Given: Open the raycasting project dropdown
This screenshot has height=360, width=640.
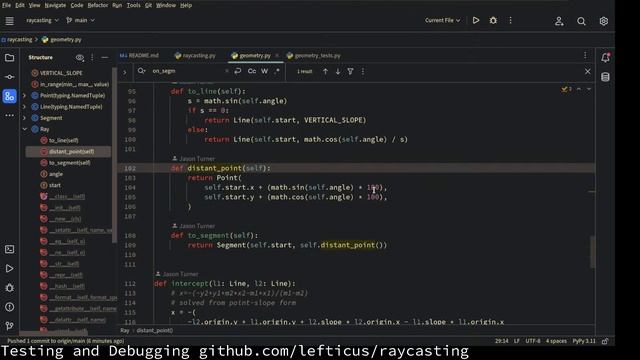Looking at the screenshot, I should [42, 20].
